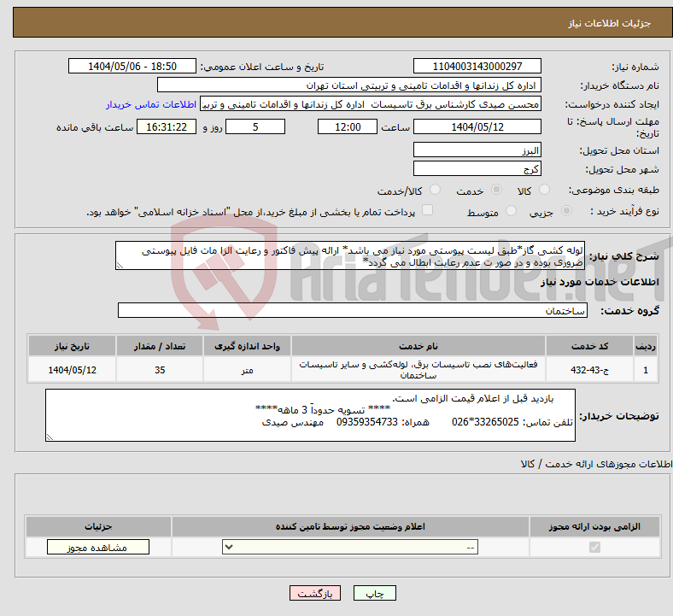This screenshot has height=616, width=673.
Task: Click the quantity cell 35
Action: (160, 370)
